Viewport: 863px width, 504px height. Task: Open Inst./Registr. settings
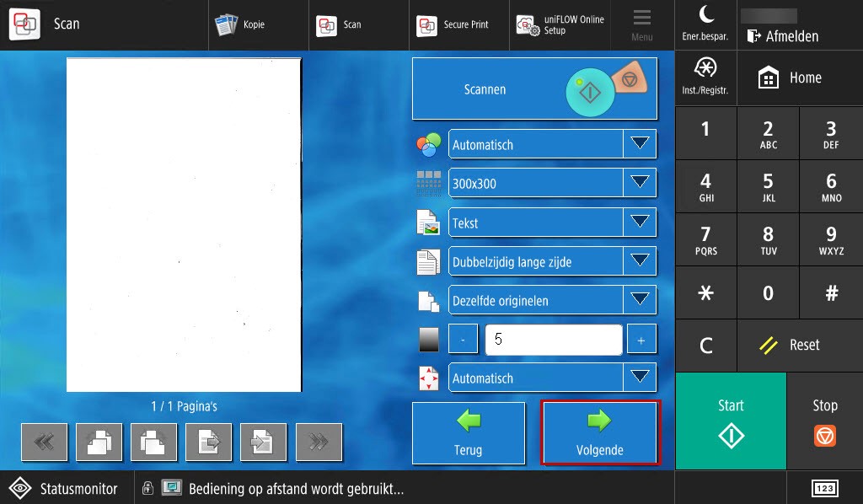pos(705,77)
